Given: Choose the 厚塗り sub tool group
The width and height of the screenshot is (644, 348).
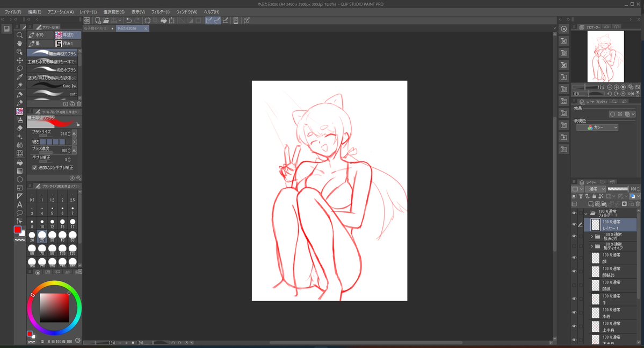Looking at the screenshot, I should 68,35.
